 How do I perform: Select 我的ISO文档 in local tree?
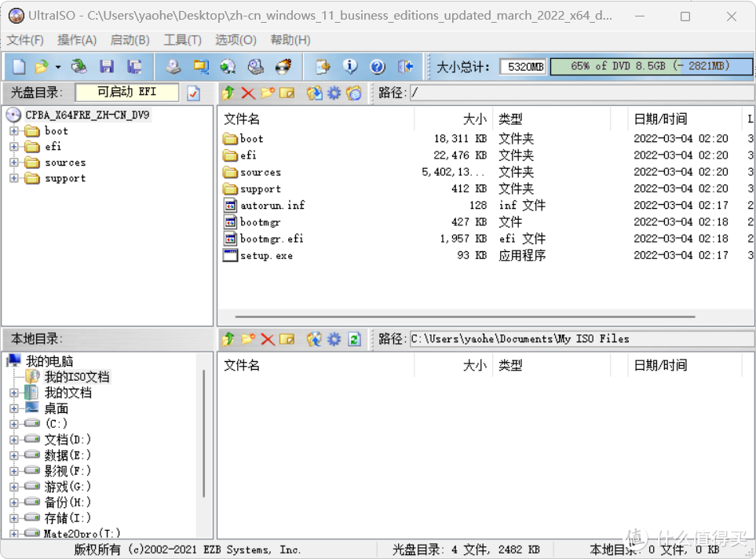(x=77, y=377)
